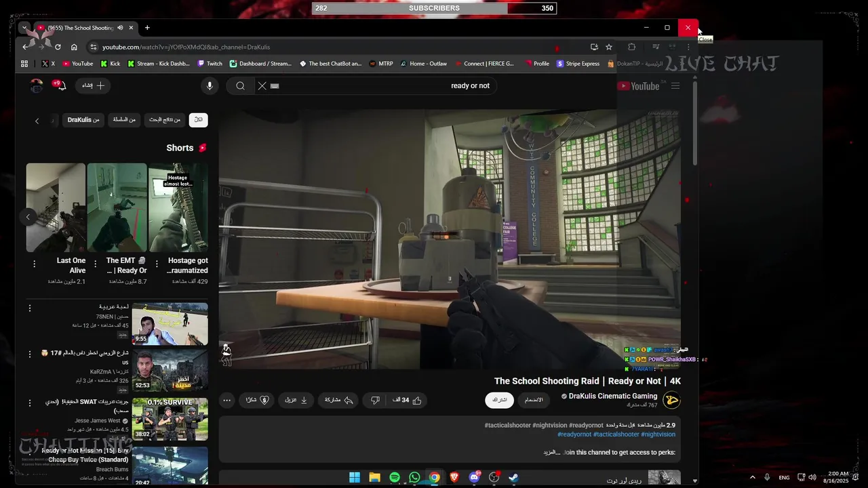The width and height of the screenshot is (868, 488).
Task: Open the 52:53 KaRZmA video thumbnail
Action: tap(170, 370)
